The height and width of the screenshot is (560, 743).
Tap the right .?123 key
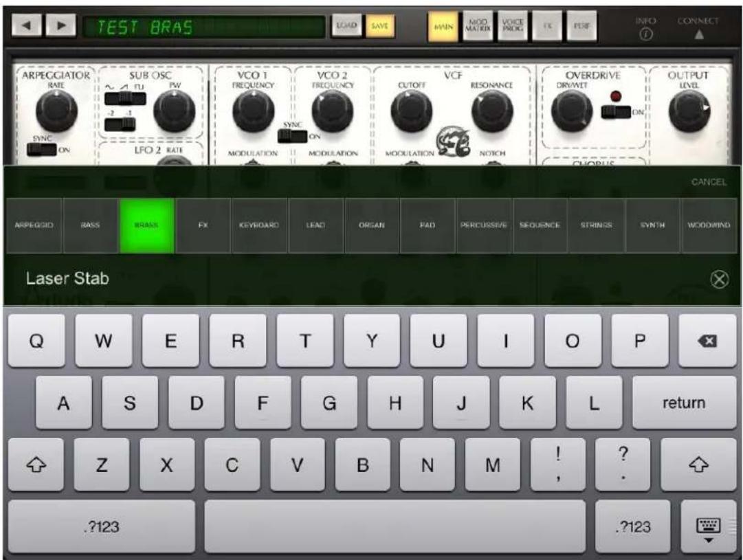(632, 527)
